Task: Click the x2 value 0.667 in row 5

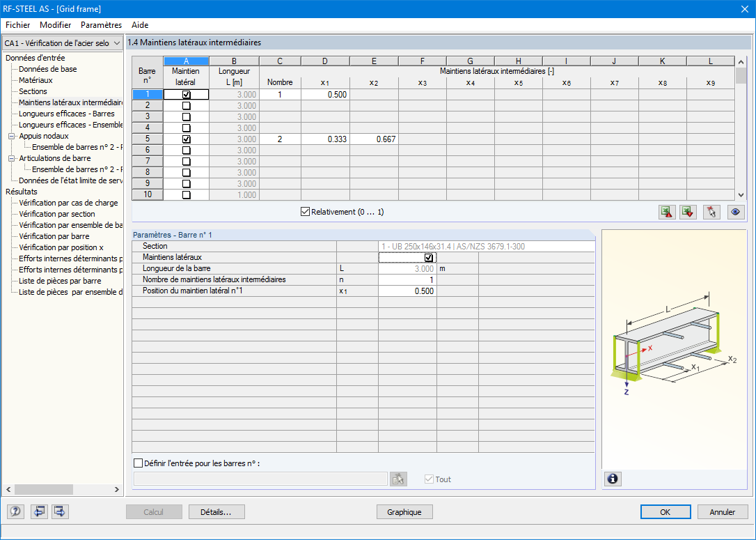Action: [x=374, y=139]
